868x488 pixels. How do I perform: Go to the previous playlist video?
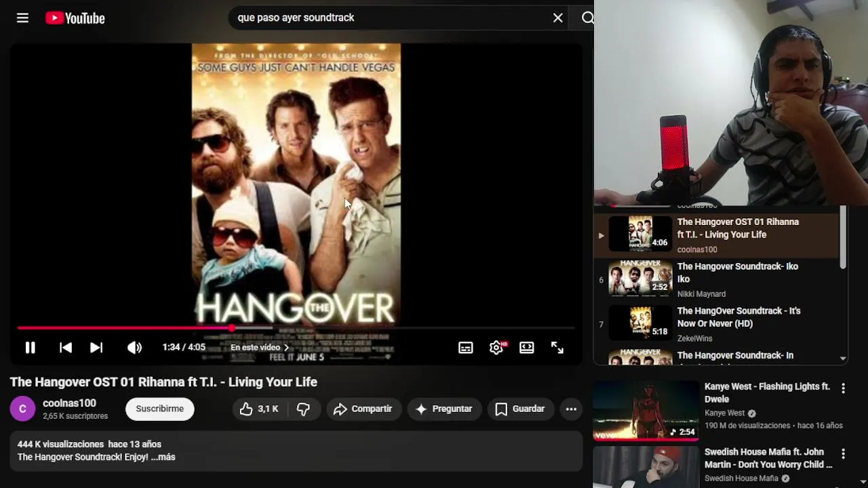(x=66, y=348)
